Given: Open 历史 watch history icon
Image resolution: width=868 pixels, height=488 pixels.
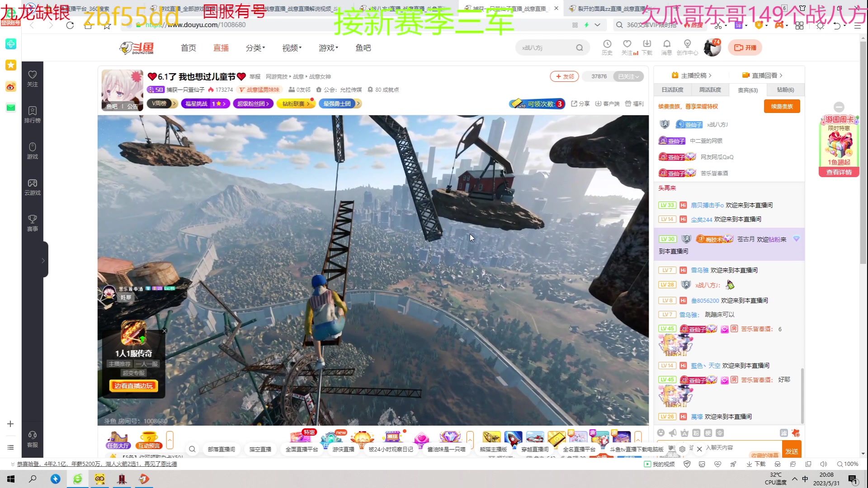Looking at the screenshot, I should tap(607, 47).
